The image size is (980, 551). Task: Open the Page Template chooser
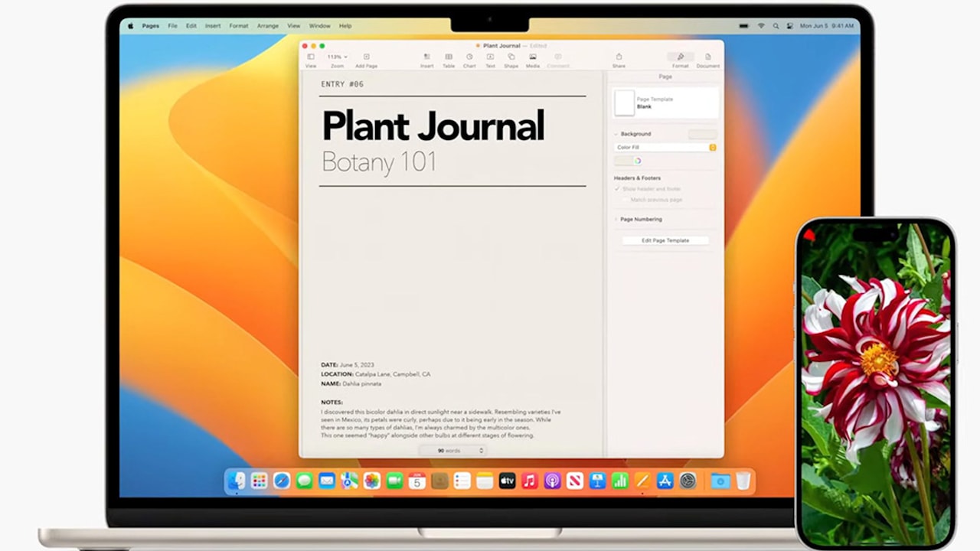click(x=665, y=103)
